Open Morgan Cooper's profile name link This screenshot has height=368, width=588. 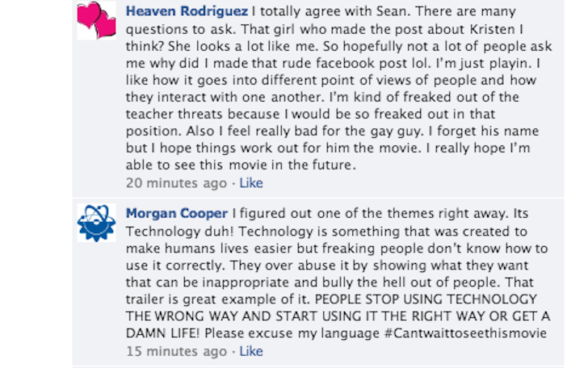pyautogui.click(x=176, y=213)
